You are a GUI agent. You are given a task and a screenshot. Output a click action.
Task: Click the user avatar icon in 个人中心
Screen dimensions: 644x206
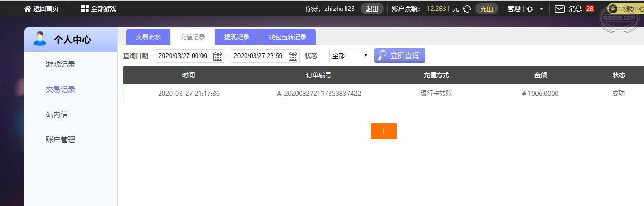coord(40,39)
